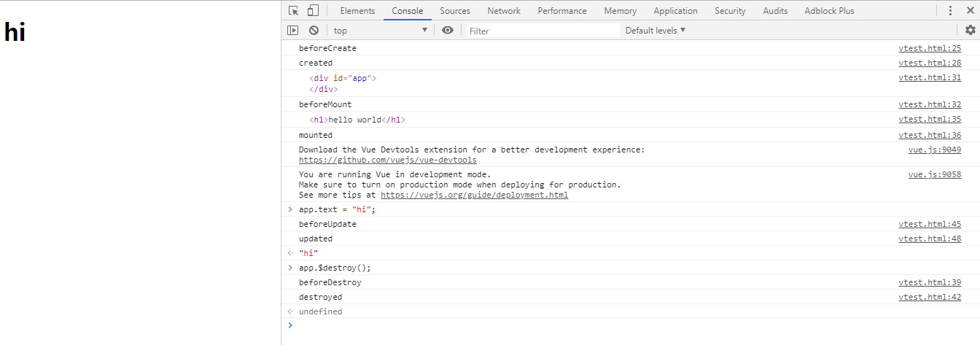The height and width of the screenshot is (345, 980).
Task: Open the Sources tab
Action: pyautogui.click(x=455, y=10)
